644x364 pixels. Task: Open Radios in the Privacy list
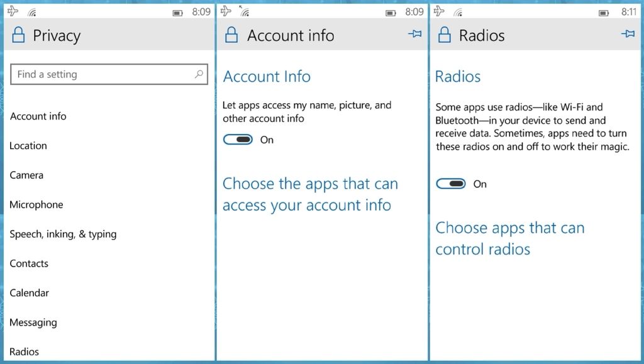tap(25, 351)
